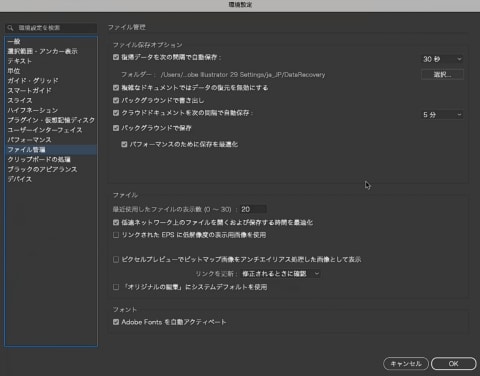
Task: Toggle Adobe Fonts を自動アクティベート checkbox
Action: [116, 322]
